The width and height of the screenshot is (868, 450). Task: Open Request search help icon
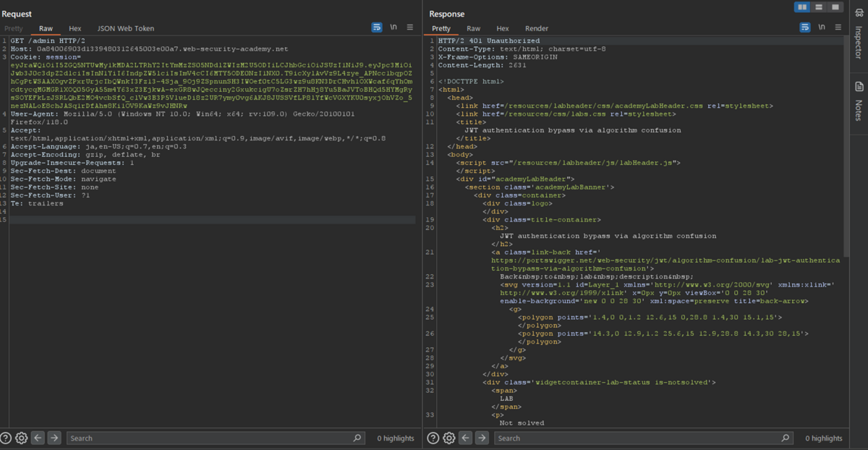pos(6,438)
